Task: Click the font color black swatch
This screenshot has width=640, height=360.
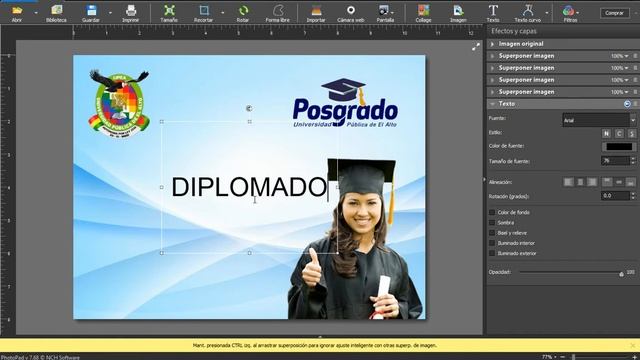Action: 619,147
